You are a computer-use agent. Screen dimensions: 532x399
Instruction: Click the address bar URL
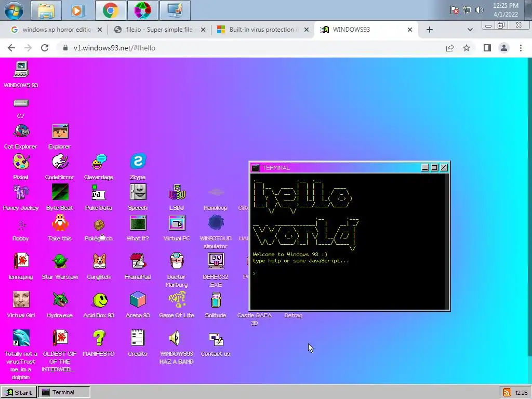coord(114,48)
